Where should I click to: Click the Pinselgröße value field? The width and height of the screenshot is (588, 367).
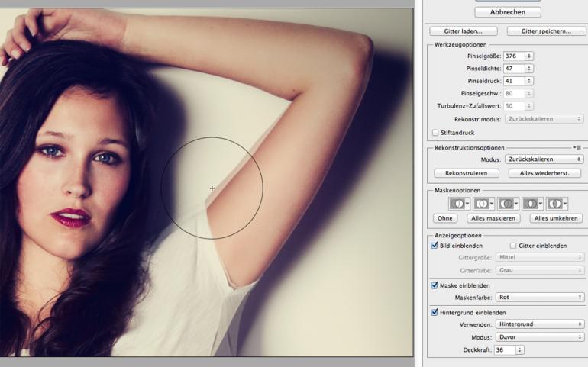(x=514, y=56)
